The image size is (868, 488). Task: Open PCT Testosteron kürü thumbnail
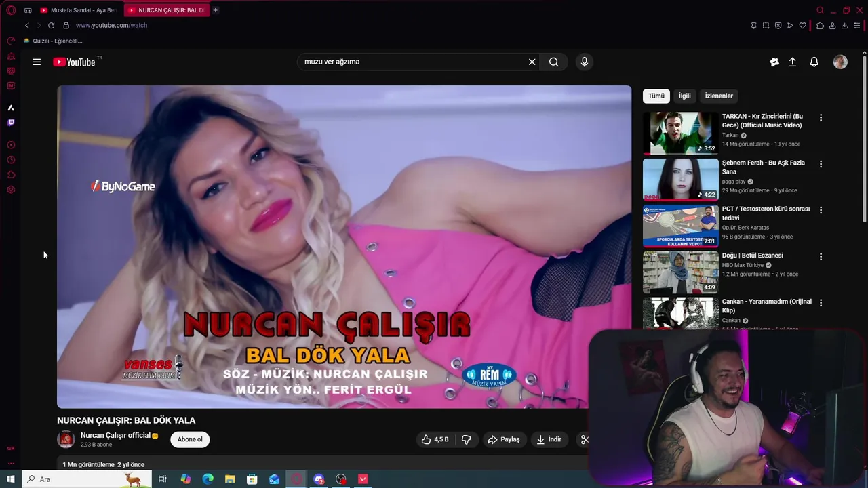pyautogui.click(x=680, y=226)
